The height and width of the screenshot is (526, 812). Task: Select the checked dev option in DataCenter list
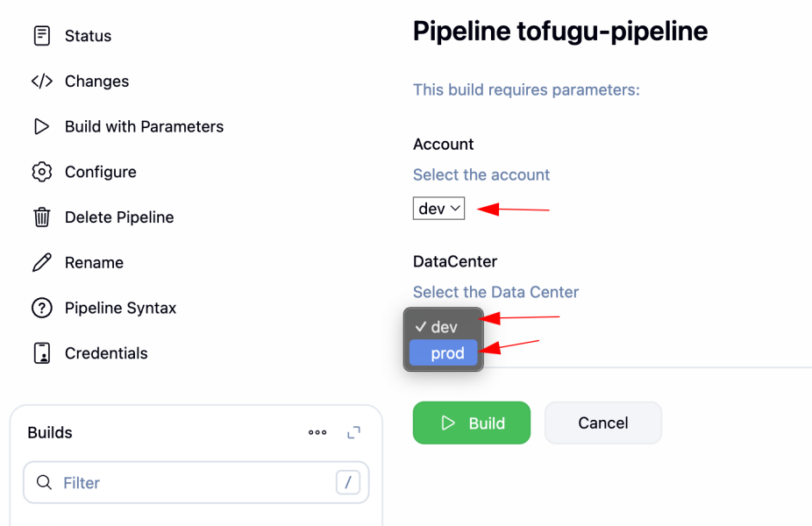coord(443,327)
